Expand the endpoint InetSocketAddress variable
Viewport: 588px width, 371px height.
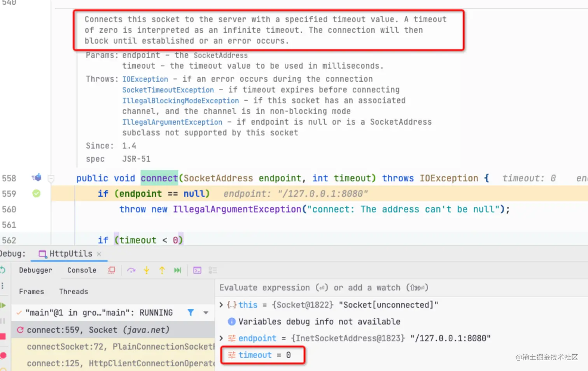click(221, 338)
